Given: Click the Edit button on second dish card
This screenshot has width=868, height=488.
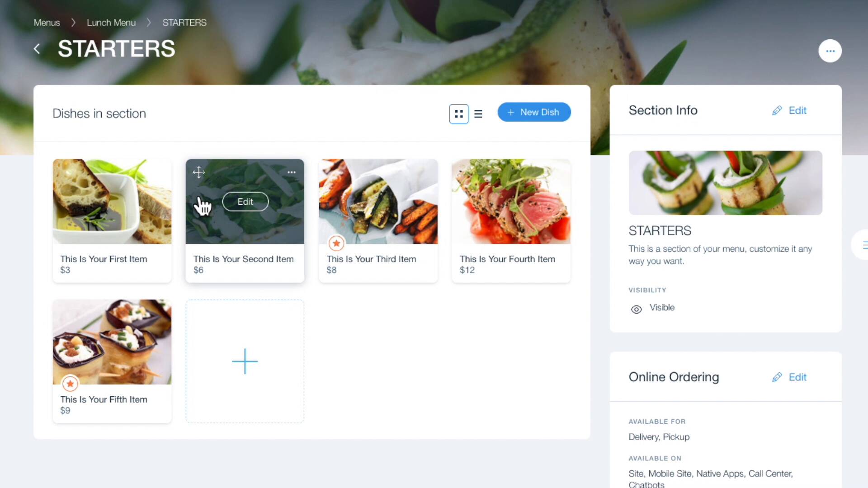Looking at the screenshot, I should tap(245, 202).
